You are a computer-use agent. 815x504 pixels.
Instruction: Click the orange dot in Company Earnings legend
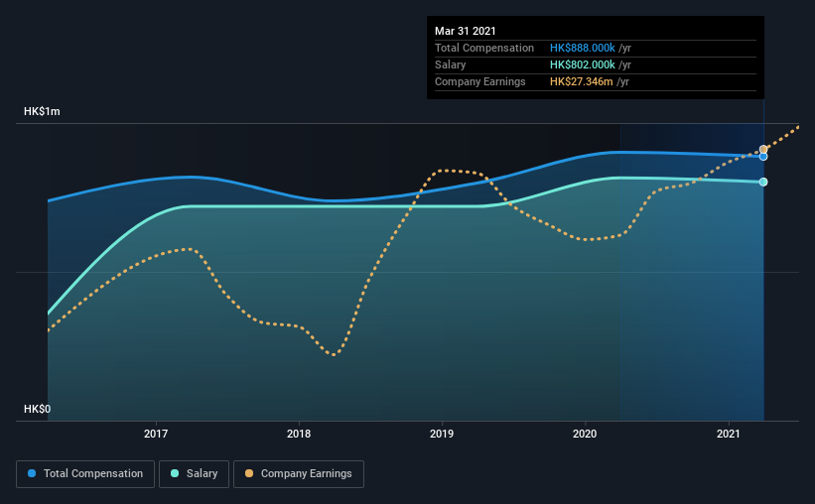[249, 473]
